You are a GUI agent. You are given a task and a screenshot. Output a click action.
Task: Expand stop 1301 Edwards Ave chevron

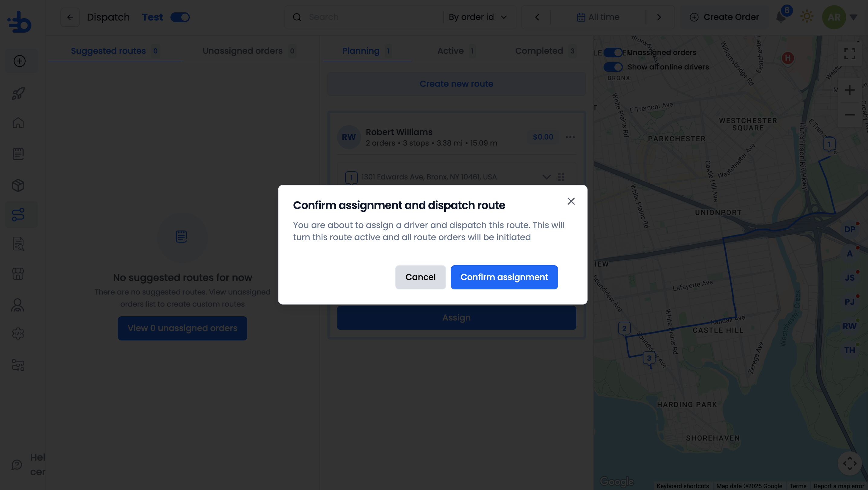pos(546,177)
